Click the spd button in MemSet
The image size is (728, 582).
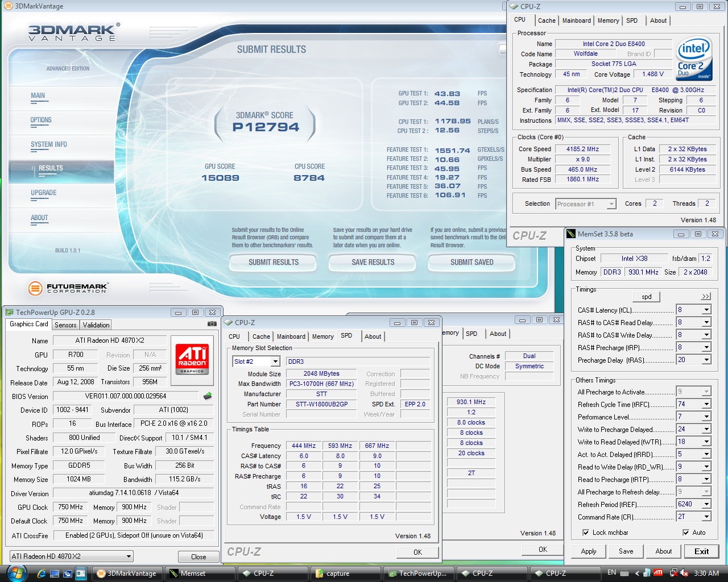pos(647,297)
